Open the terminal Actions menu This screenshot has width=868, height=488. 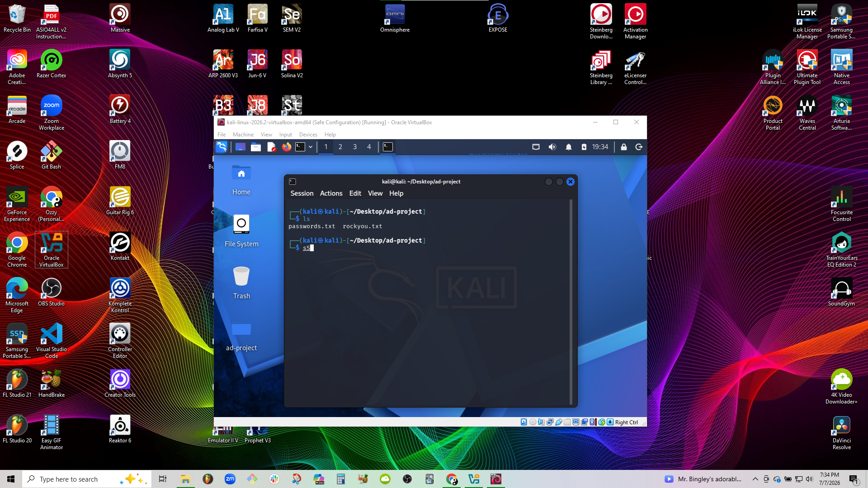point(331,193)
